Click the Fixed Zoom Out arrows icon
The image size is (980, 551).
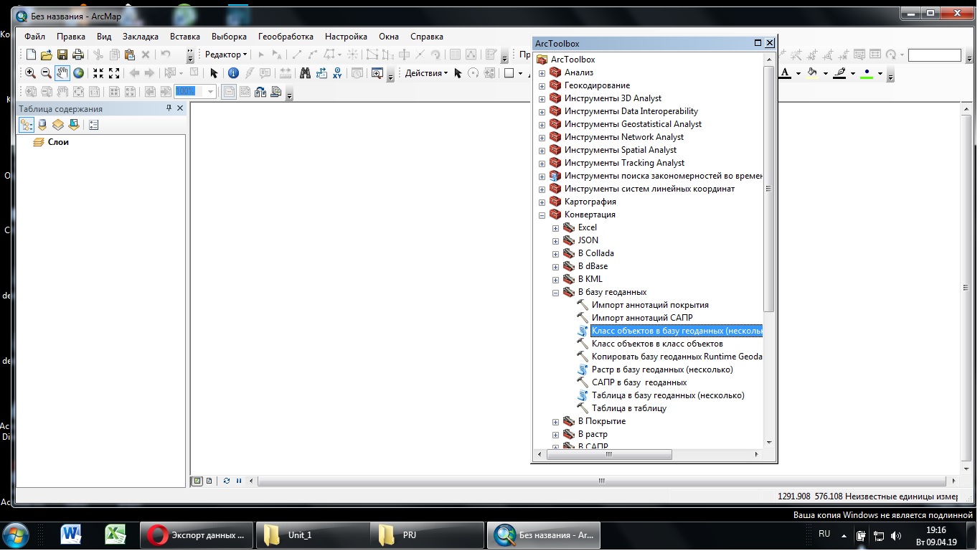tap(114, 73)
